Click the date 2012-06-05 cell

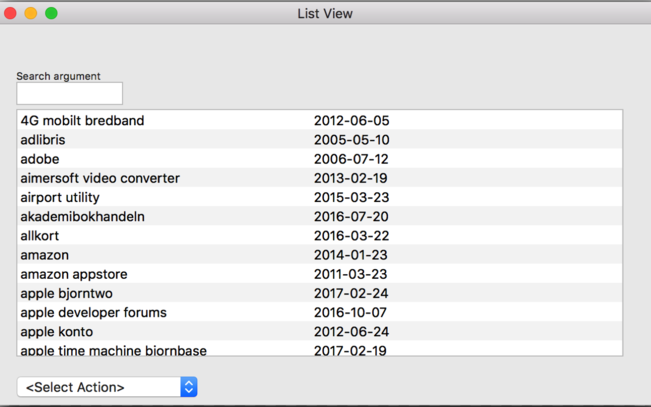(x=351, y=121)
